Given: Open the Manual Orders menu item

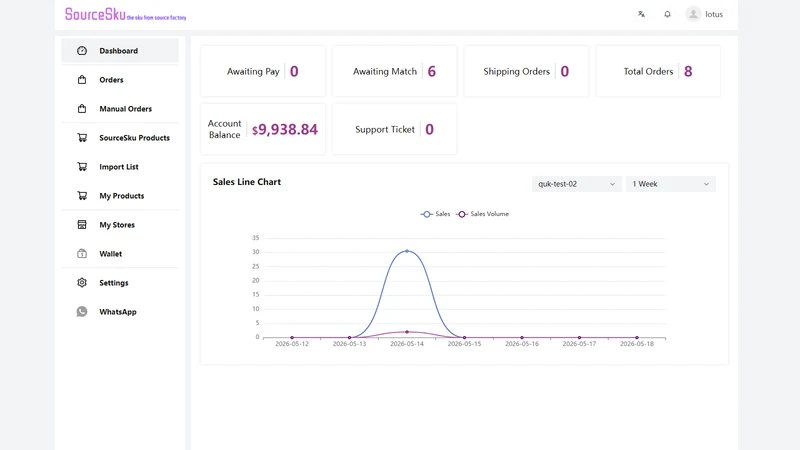Looking at the screenshot, I should tap(120, 109).
